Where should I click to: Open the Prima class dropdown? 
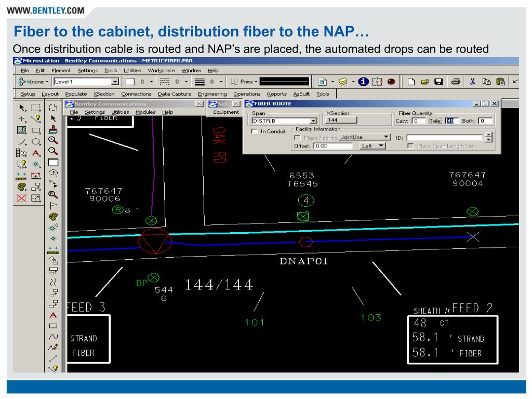256,82
